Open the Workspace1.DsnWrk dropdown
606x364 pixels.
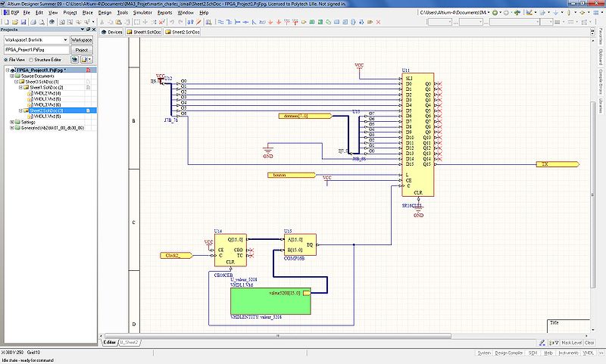click(66, 39)
